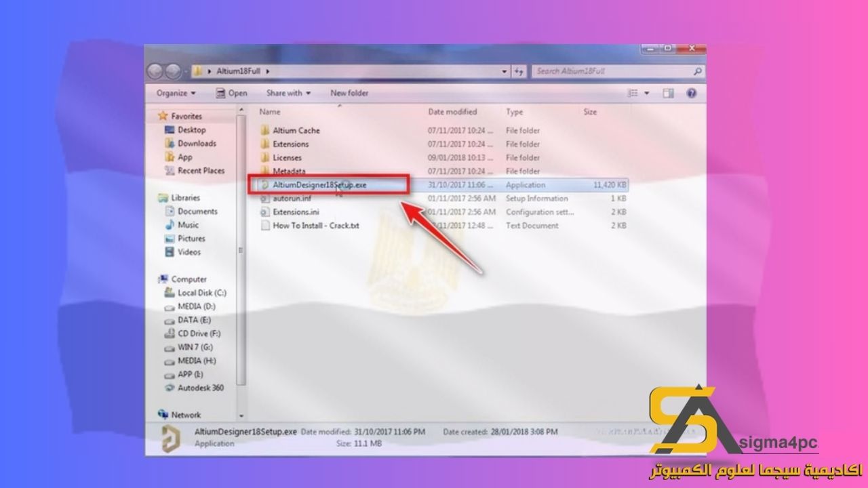Click the Open button in toolbar

232,93
